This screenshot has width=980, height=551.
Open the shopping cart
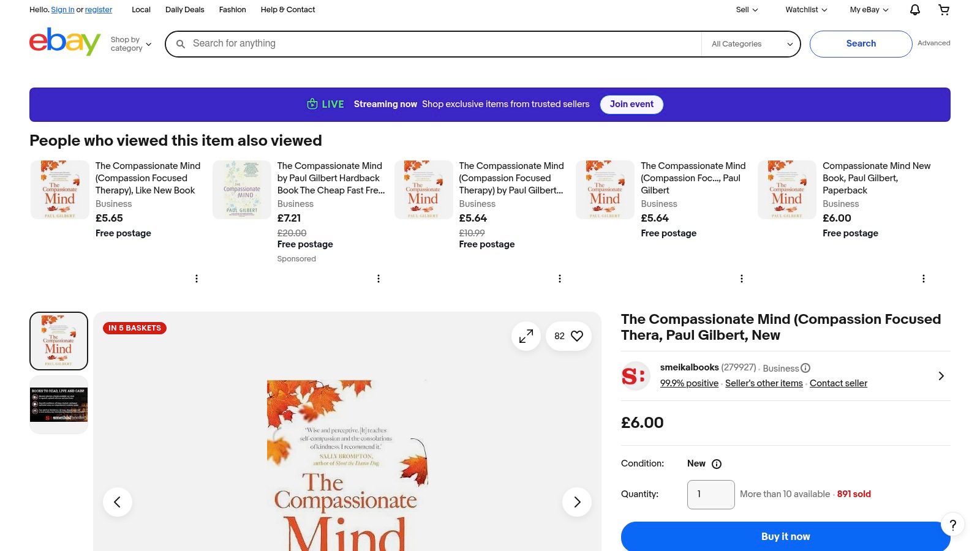[944, 10]
